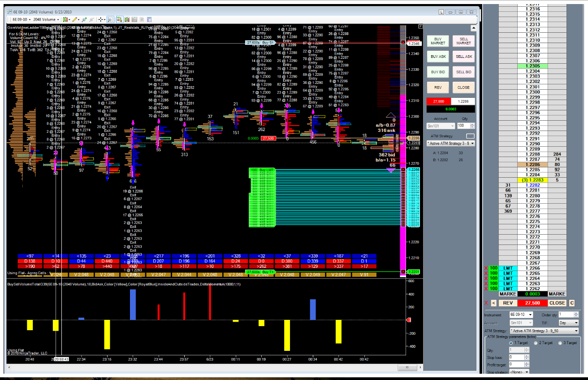Viewport: 588px width, 380px height.
Task: Cancel the LMT order at 1.2265 with red X
Action: (486, 274)
